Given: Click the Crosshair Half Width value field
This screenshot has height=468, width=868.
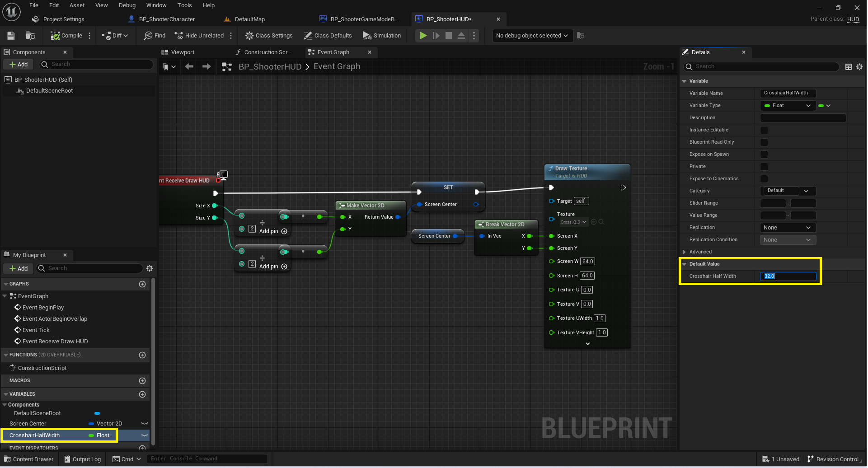Looking at the screenshot, I should (x=788, y=276).
